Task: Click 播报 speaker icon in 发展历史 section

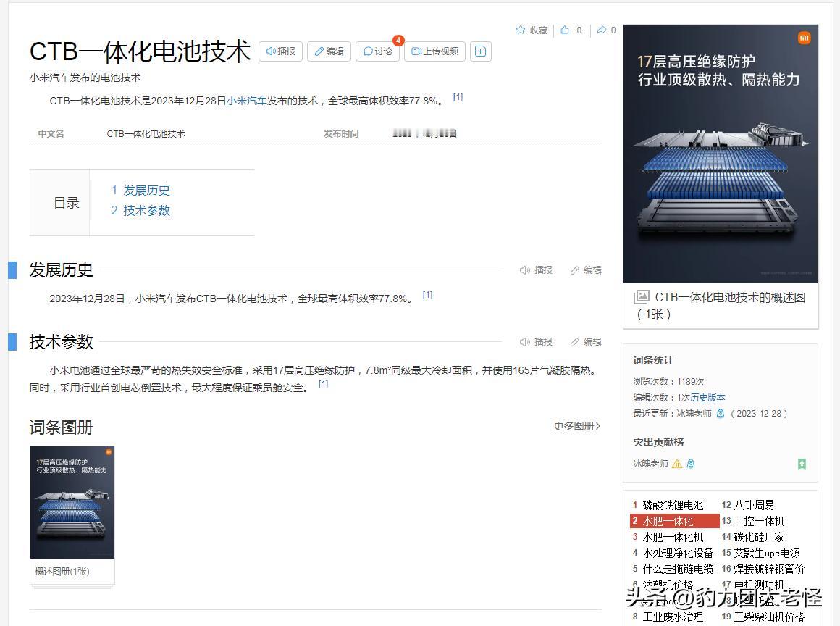Action: [x=524, y=270]
